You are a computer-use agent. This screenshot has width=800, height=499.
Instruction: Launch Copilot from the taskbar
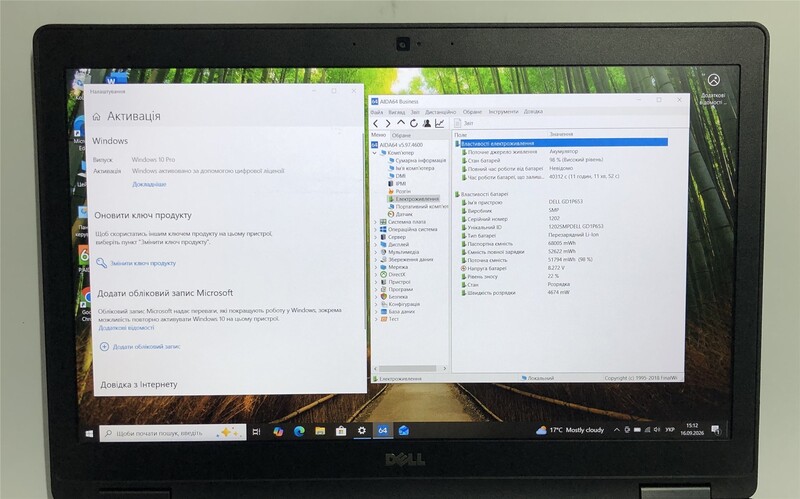278,432
